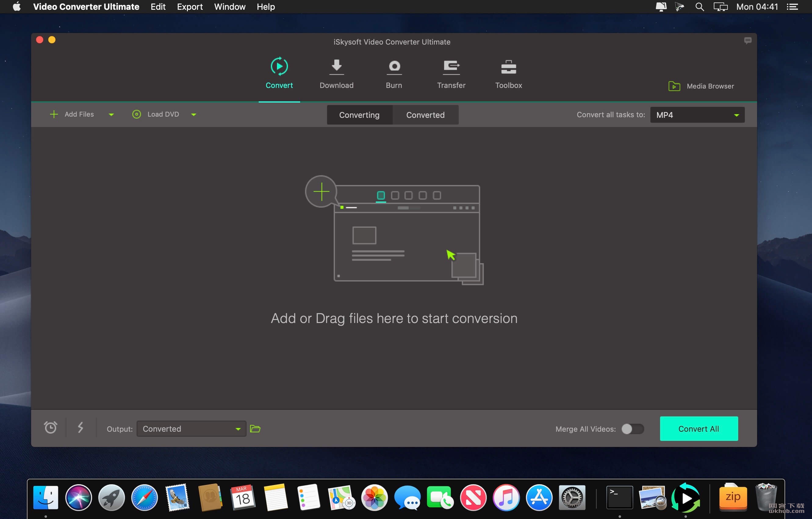812x519 pixels.
Task: Click Load DVD
Action: [156, 114]
